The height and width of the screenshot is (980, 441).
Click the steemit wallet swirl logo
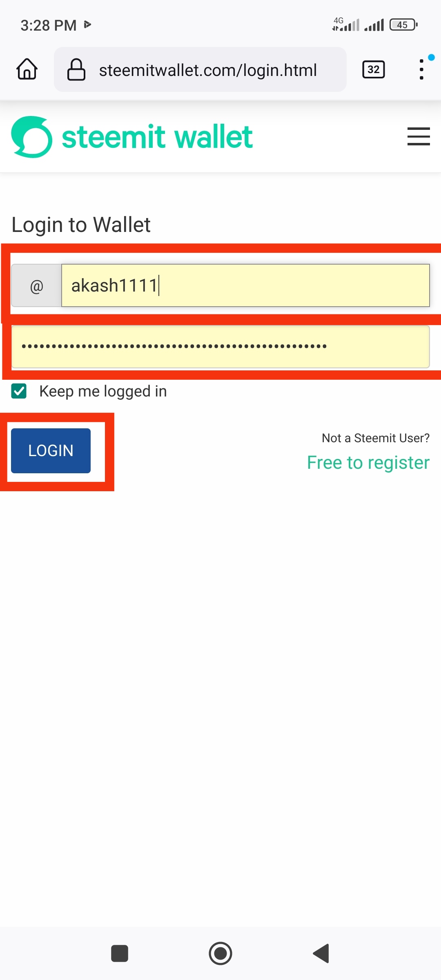point(32,137)
